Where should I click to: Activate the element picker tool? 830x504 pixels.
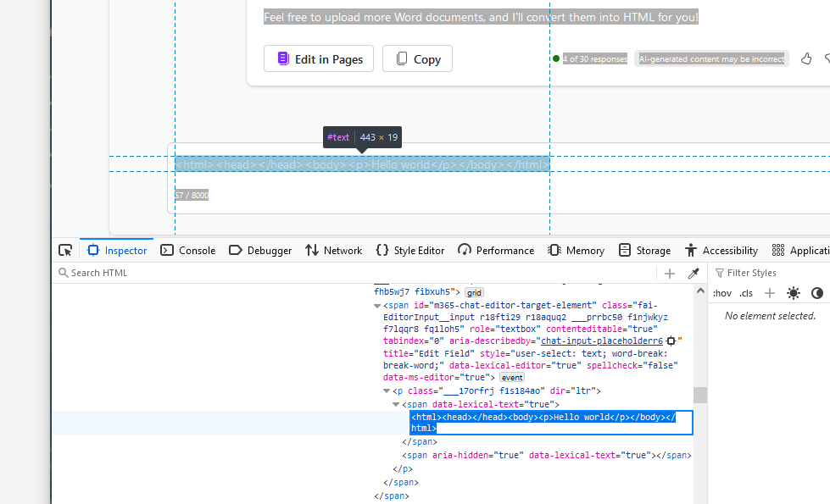65,250
